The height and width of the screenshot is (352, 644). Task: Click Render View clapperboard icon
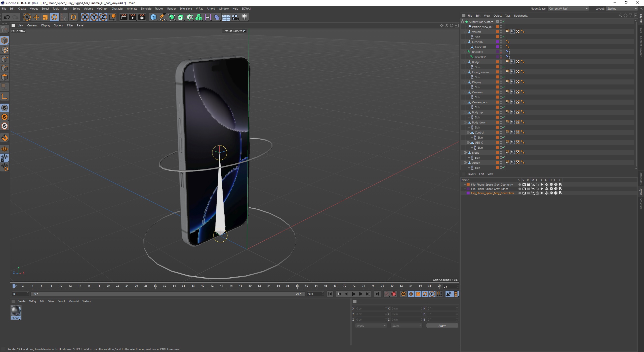pos(124,17)
